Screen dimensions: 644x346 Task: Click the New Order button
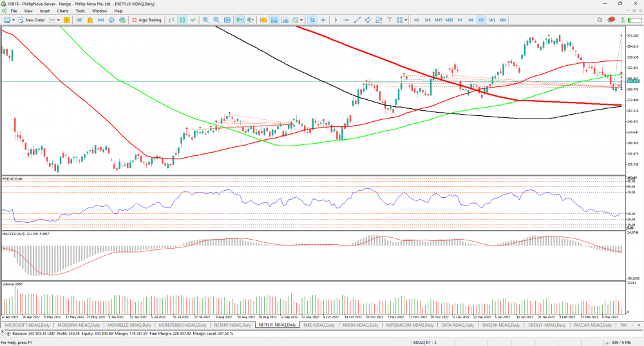click(x=31, y=20)
